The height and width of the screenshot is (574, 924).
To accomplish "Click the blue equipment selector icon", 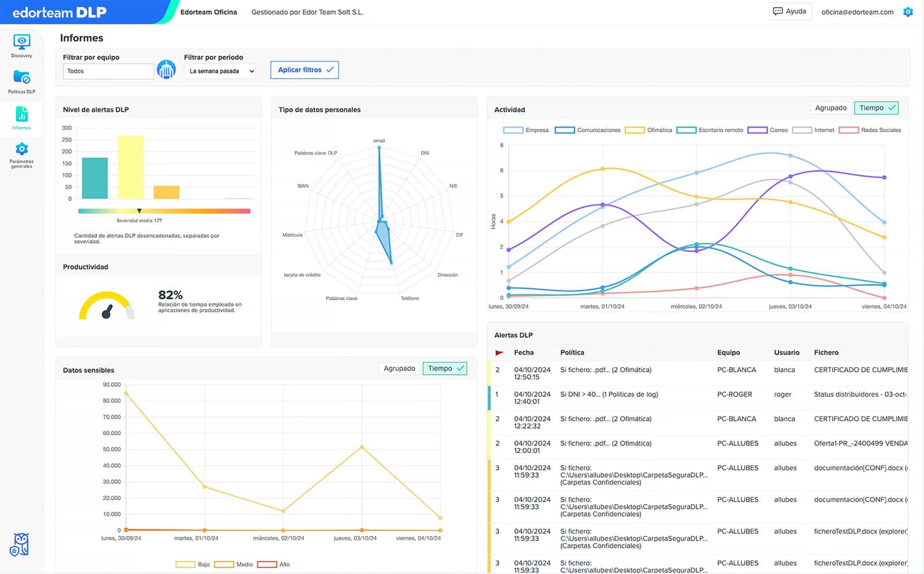I will pyautogui.click(x=166, y=70).
